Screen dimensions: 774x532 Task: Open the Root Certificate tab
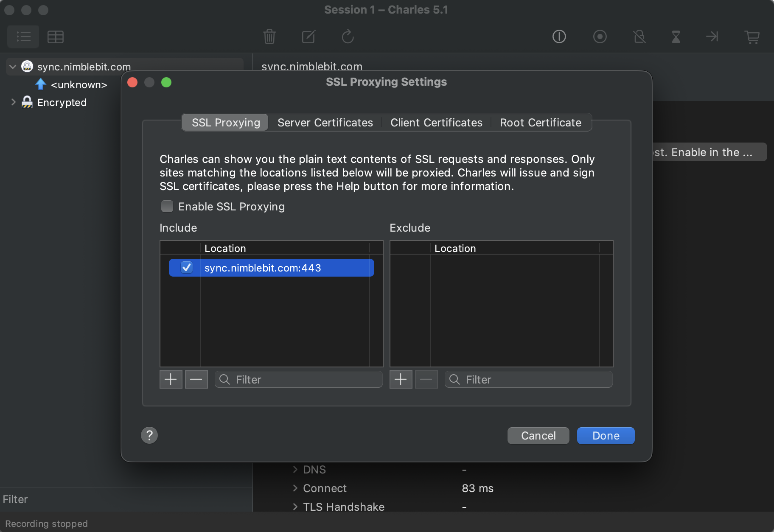coord(540,123)
